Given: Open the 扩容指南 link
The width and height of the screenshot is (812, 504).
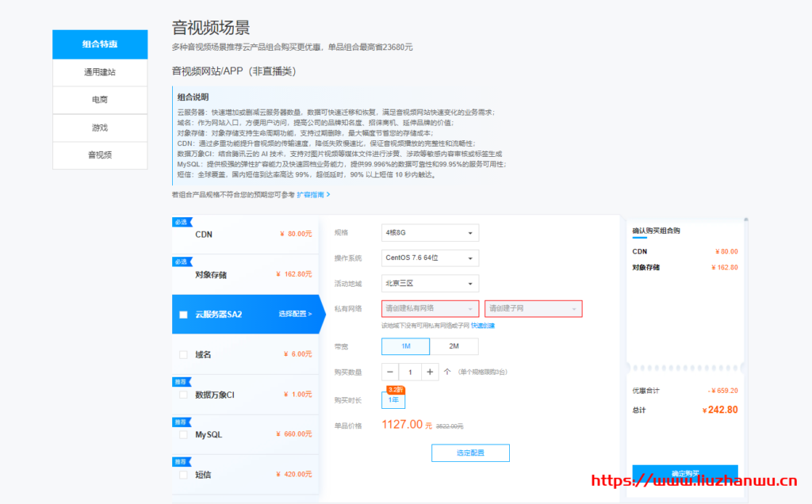Looking at the screenshot, I should (312, 194).
